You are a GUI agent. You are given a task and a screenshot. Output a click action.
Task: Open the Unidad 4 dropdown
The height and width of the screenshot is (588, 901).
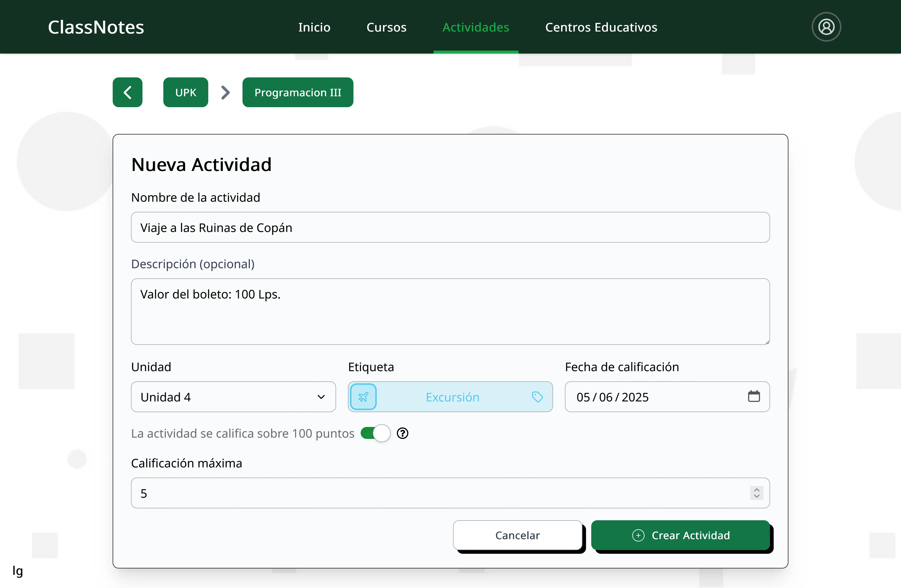coord(233,396)
